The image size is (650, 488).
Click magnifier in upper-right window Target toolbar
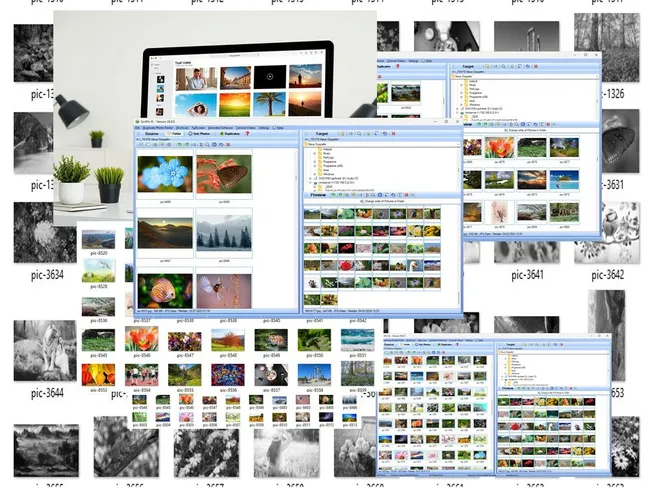coord(503,66)
